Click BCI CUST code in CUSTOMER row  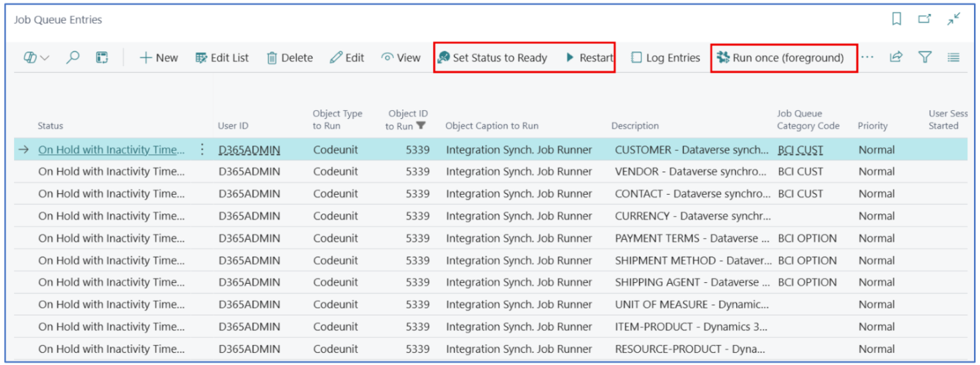pos(800,150)
